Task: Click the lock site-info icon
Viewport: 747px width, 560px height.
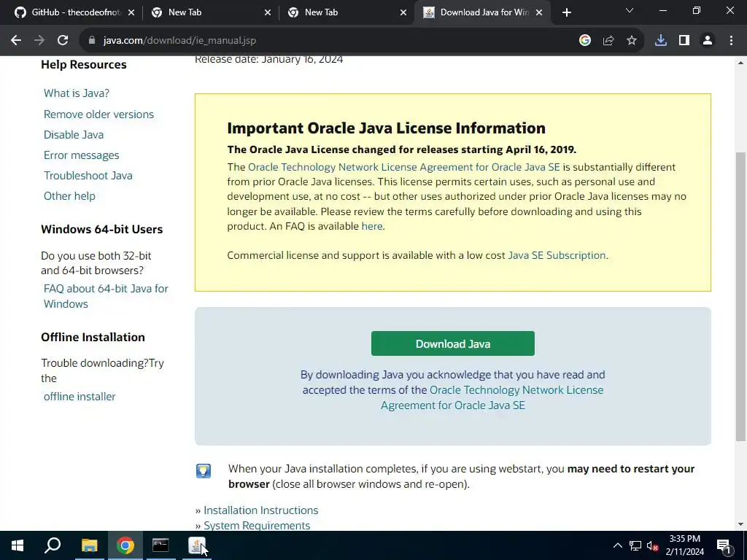Action: [92, 41]
